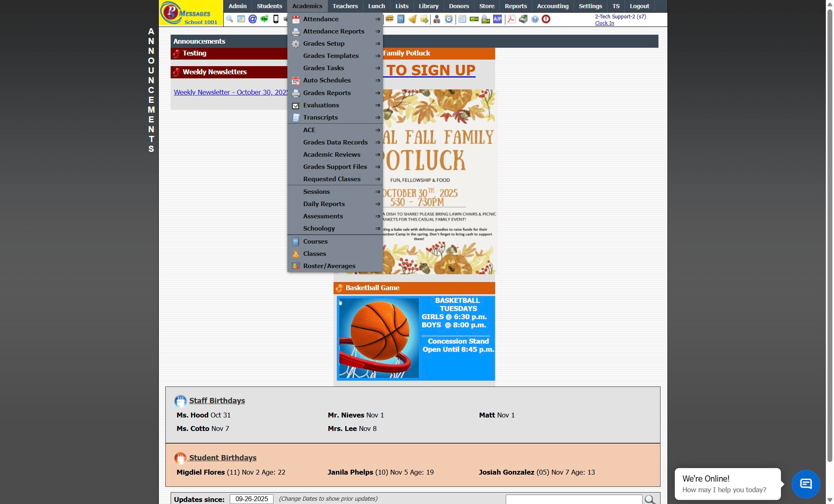Open the A/P accounts payable icon

(497, 19)
